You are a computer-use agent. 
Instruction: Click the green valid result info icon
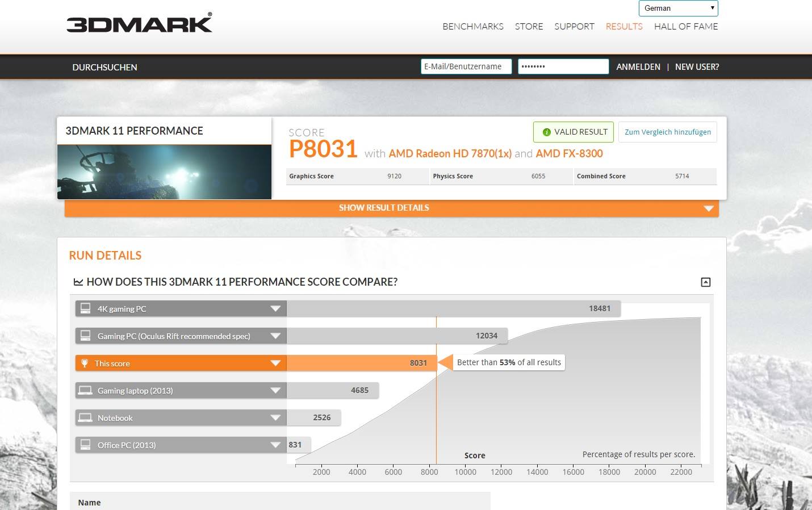click(x=547, y=132)
